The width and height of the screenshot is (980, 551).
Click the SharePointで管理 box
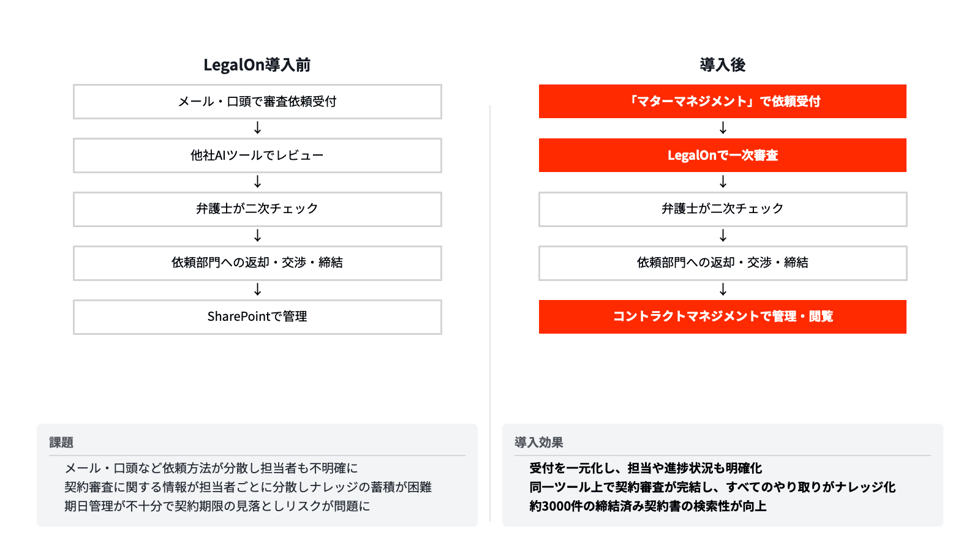pyautogui.click(x=257, y=317)
